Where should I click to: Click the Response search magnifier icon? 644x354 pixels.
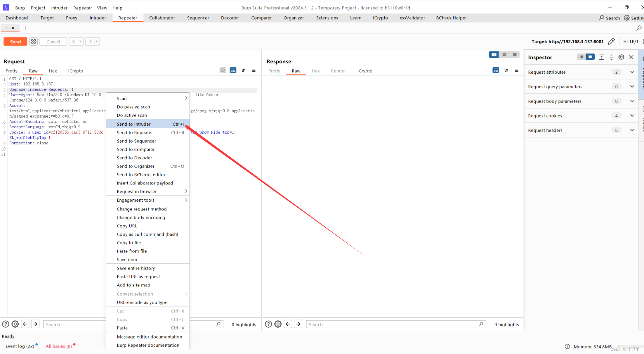(x=481, y=324)
